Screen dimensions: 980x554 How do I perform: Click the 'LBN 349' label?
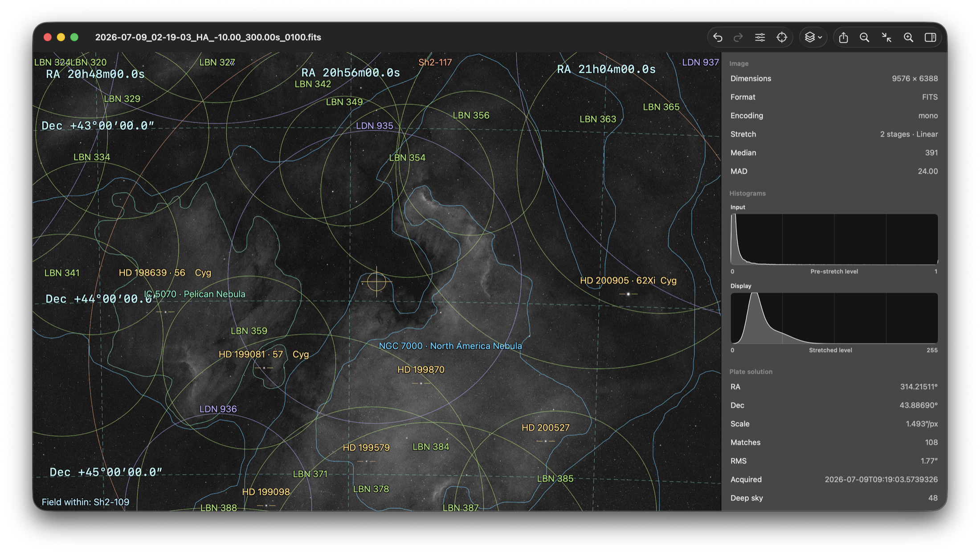(344, 102)
